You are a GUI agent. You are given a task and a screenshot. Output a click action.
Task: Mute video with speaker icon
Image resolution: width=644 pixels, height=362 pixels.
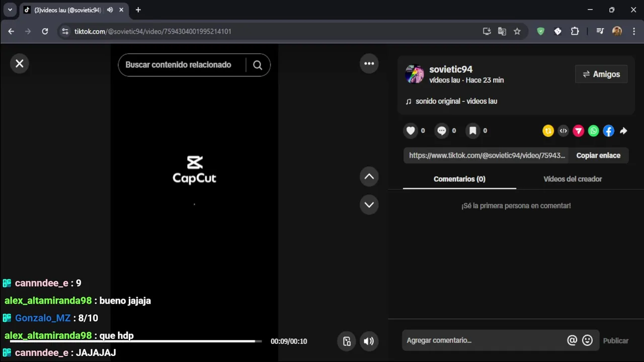click(x=369, y=341)
